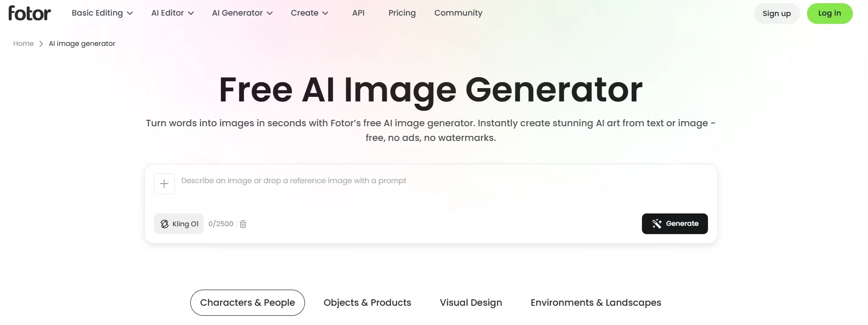Click the 0/2500 character counter
This screenshot has height=325, width=868.
pyautogui.click(x=221, y=224)
